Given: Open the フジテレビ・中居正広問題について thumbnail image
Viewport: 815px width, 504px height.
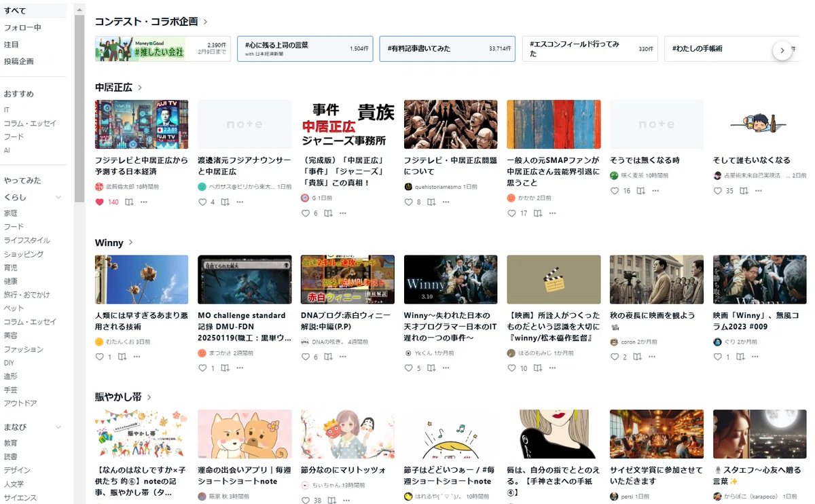Looking at the screenshot, I should pos(450,124).
